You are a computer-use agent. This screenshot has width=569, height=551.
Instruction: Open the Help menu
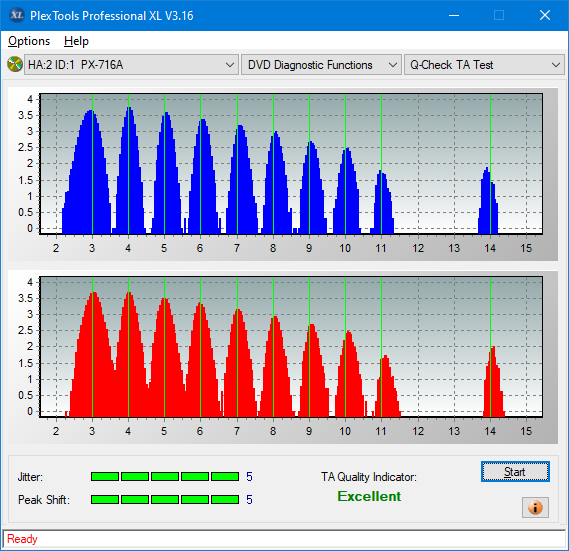(x=76, y=41)
